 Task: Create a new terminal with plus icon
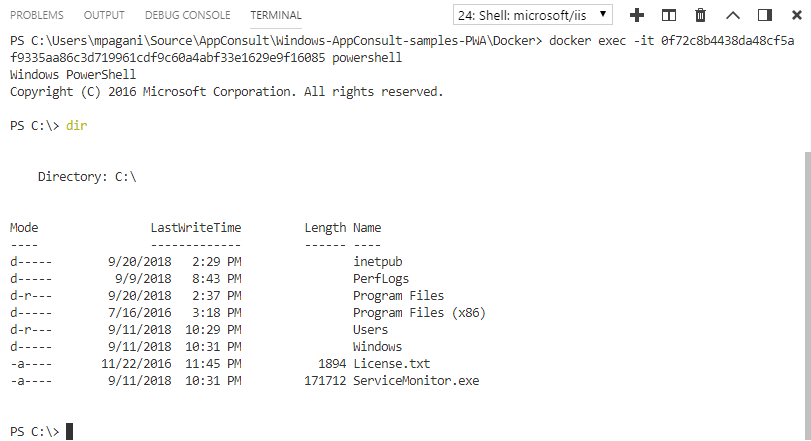[637, 15]
